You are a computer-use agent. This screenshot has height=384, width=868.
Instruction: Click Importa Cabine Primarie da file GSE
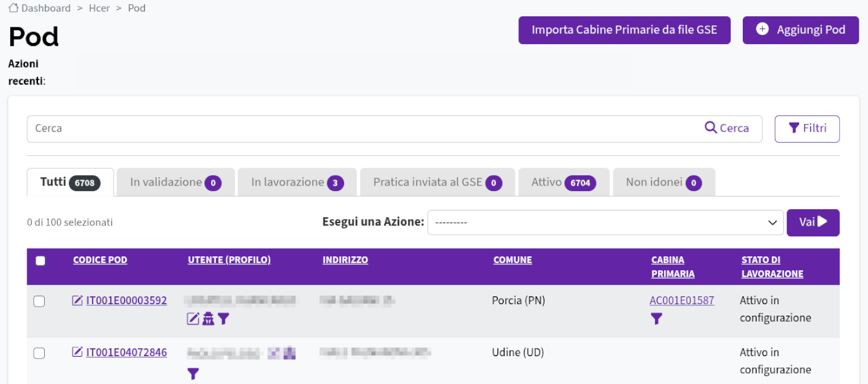[624, 30]
